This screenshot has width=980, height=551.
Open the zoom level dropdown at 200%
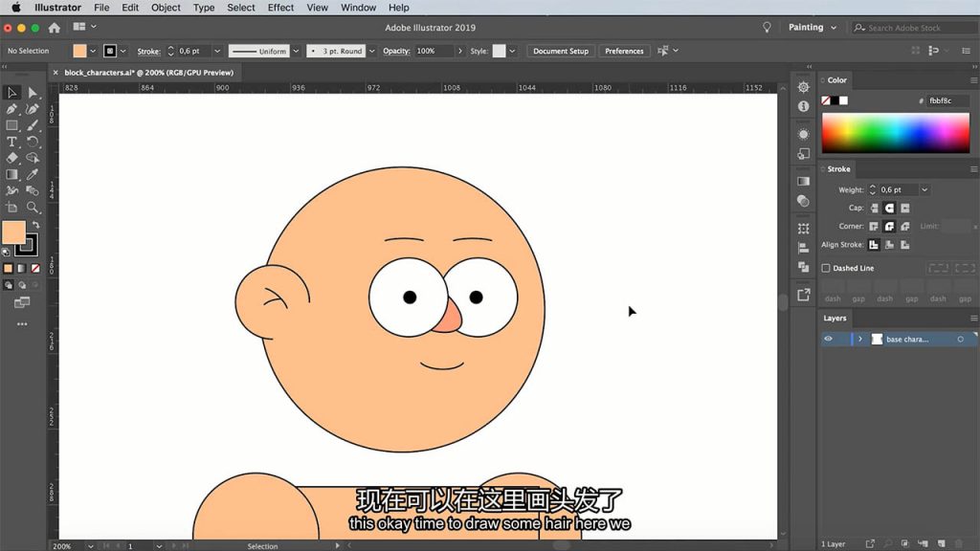pyautogui.click(x=90, y=546)
